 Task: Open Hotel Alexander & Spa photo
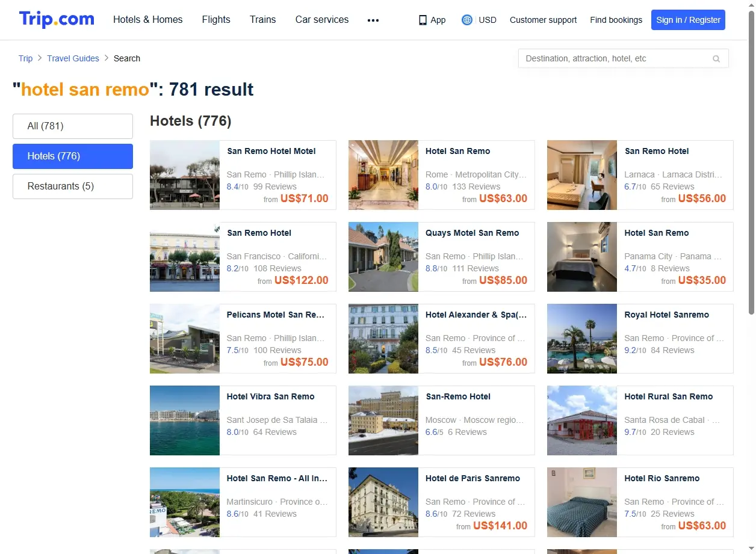pyautogui.click(x=383, y=339)
